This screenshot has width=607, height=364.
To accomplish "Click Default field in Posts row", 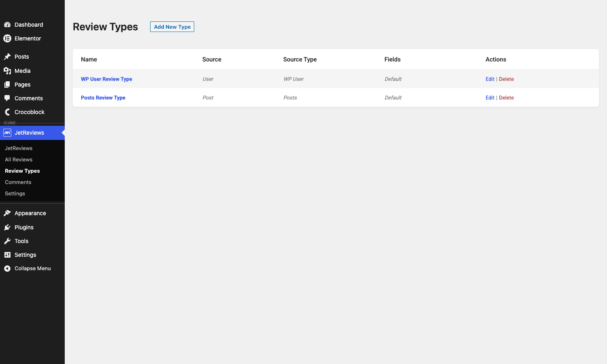I will [393, 98].
